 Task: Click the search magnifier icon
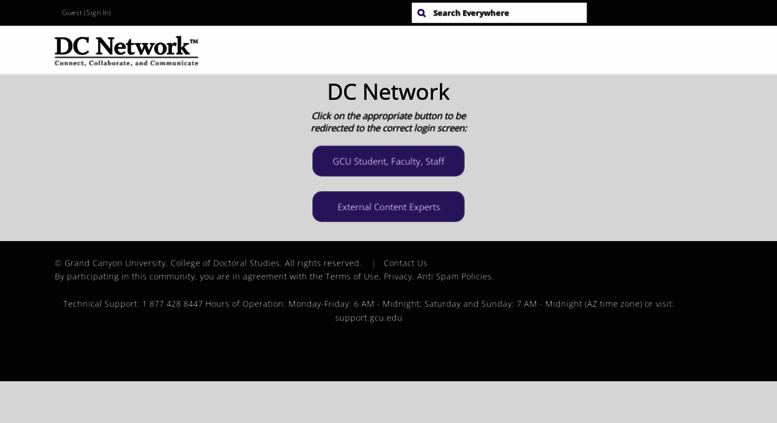coord(421,13)
